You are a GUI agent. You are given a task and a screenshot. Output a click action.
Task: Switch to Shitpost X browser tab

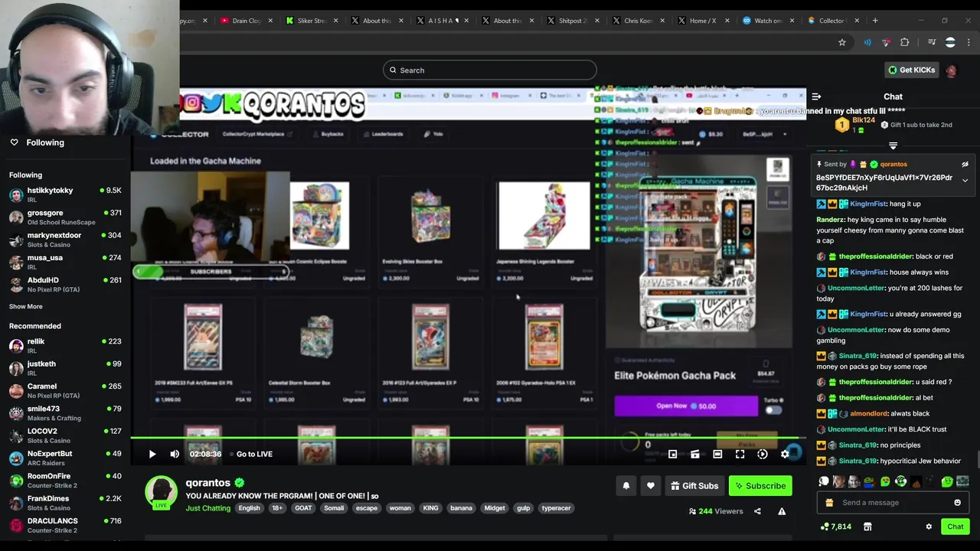pos(572,21)
